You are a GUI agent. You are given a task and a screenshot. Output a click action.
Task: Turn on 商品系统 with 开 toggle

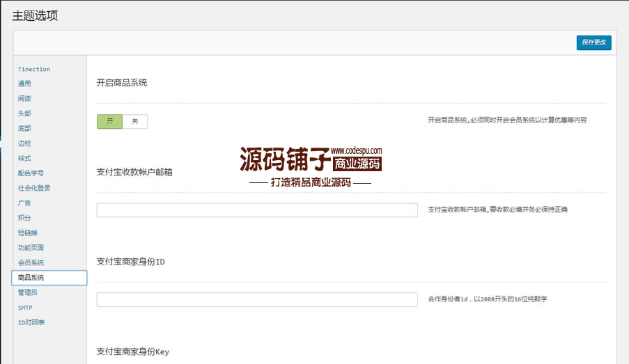coord(109,121)
